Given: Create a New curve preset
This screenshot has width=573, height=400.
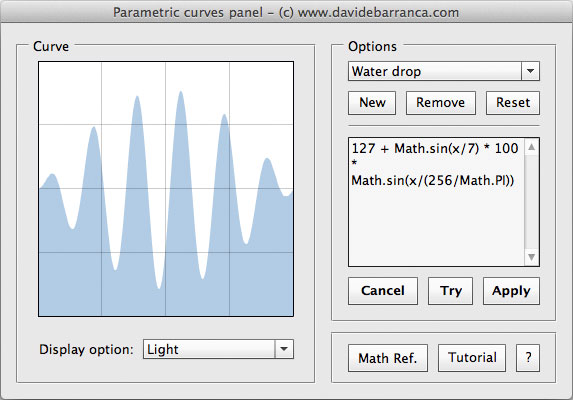Looking at the screenshot, I should (x=372, y=103).
